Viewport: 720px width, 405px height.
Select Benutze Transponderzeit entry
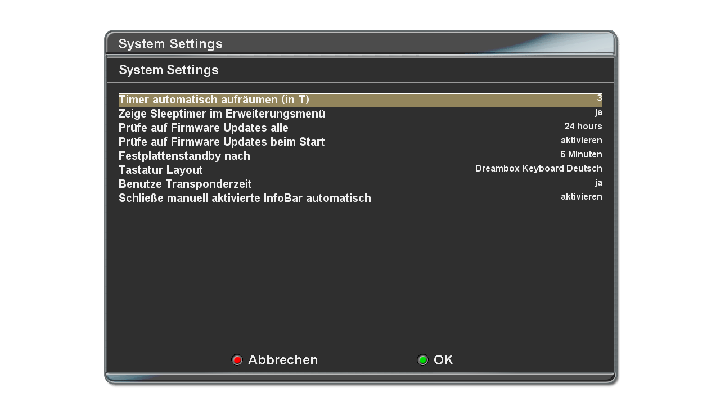185,184
